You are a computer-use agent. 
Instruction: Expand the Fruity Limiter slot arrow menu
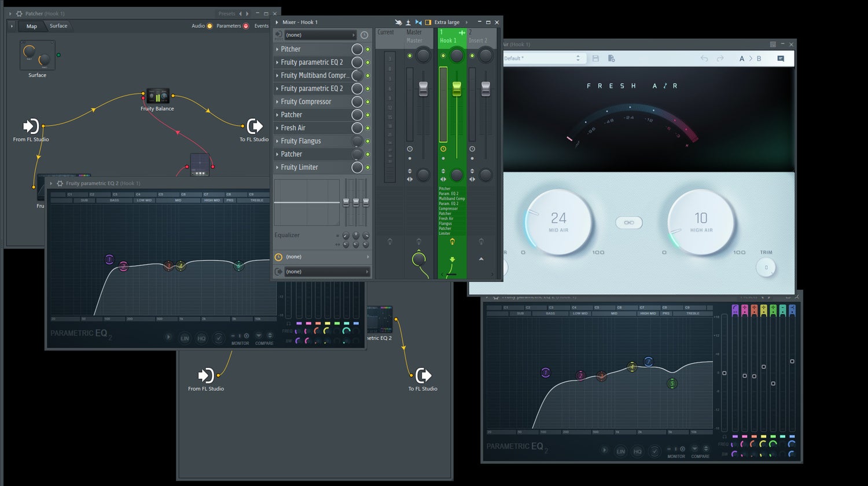coord(277,167)
